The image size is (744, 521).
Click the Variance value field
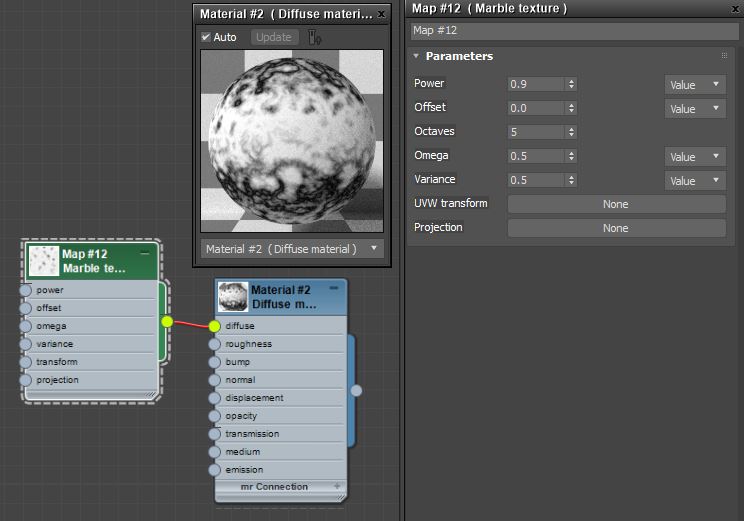coord(536,180)
